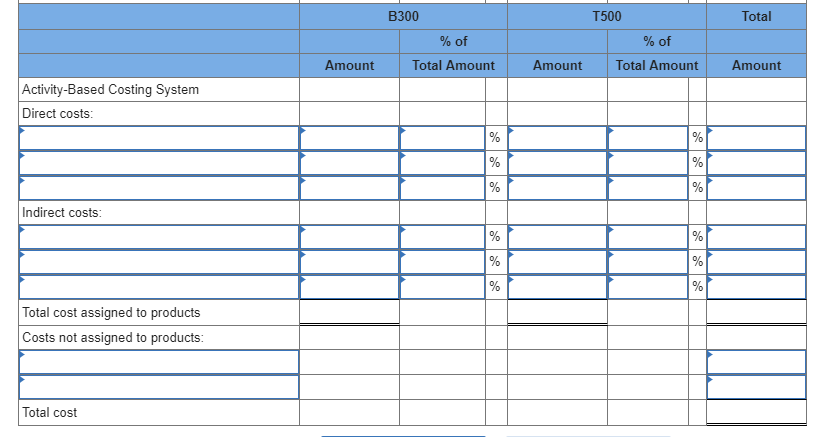
Task: Open the first Direct costs item dropdown
Action: 159,138
